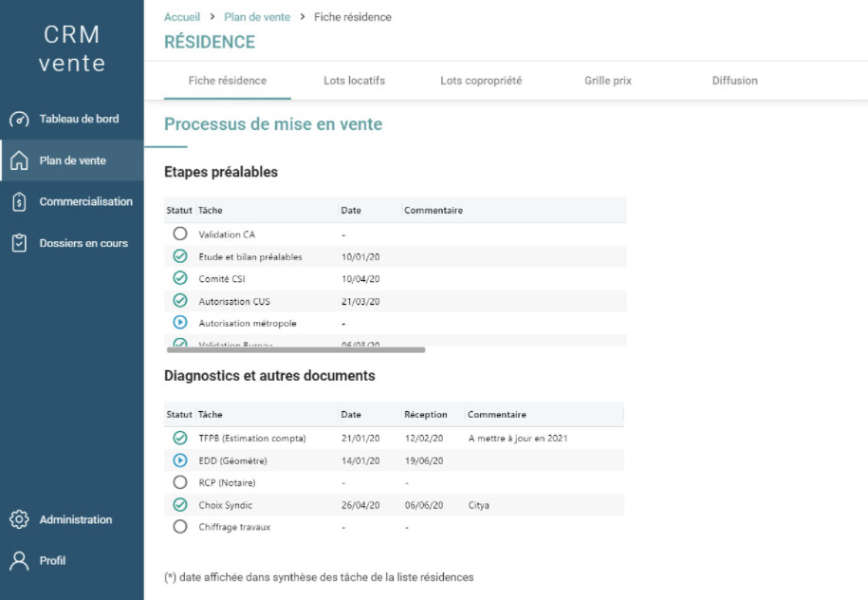868x600 pixels.
Task: Select the Autorisation CUS task name
Action: tap(234, 301)
